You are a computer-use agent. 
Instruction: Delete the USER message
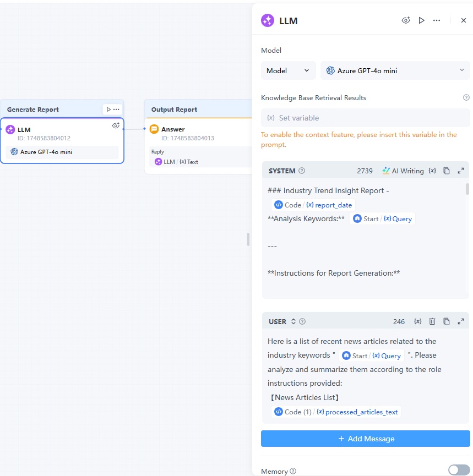point(432,321)
